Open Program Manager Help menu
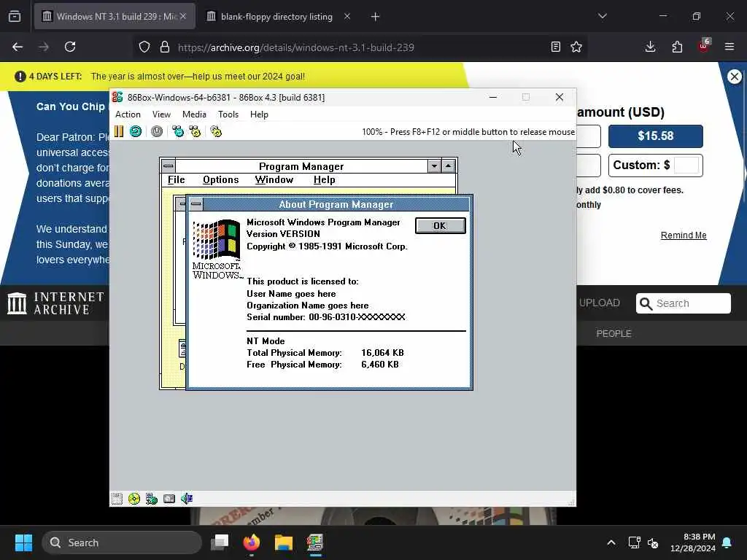The image size is (747, 560). point(325,179)
